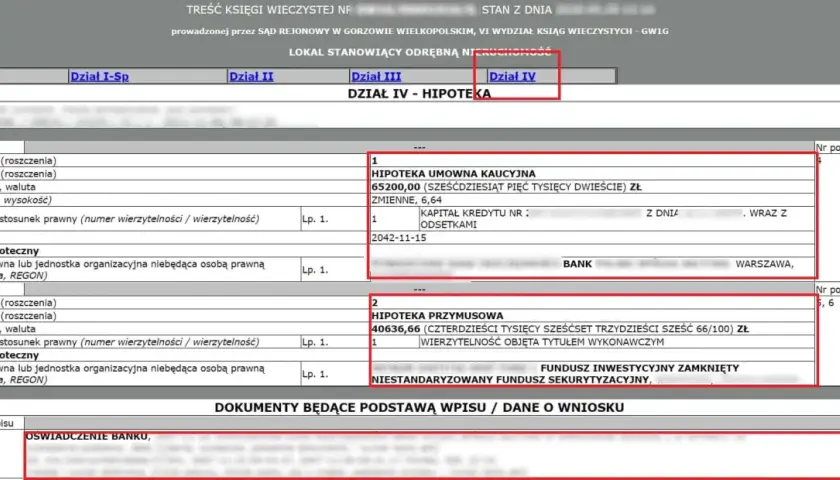The width and height of the screenshot is (840, 480).
Task: Switch to the Dział III tab
Action: pos(376,77)
